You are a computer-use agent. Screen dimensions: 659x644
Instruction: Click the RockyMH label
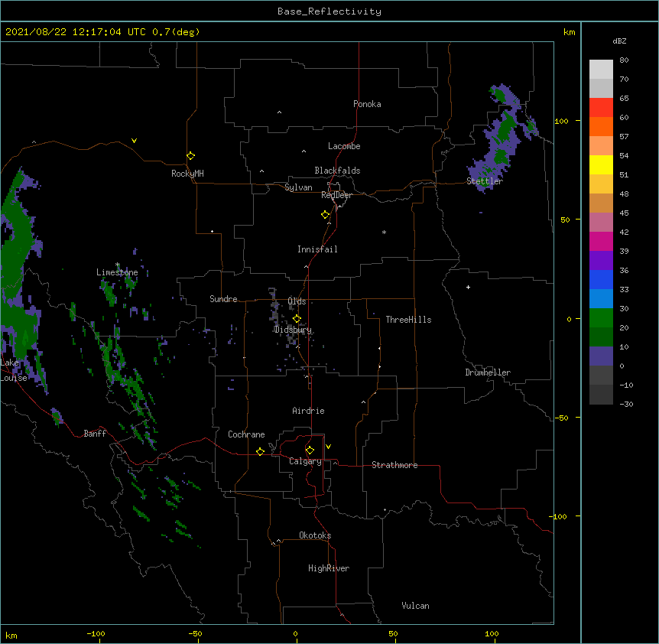pos(187,174)
